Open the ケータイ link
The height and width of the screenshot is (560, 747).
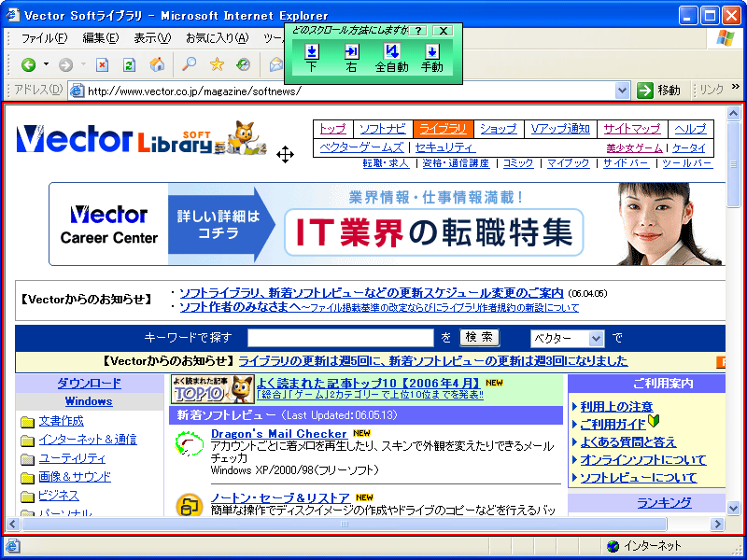(x=689, y=148)
